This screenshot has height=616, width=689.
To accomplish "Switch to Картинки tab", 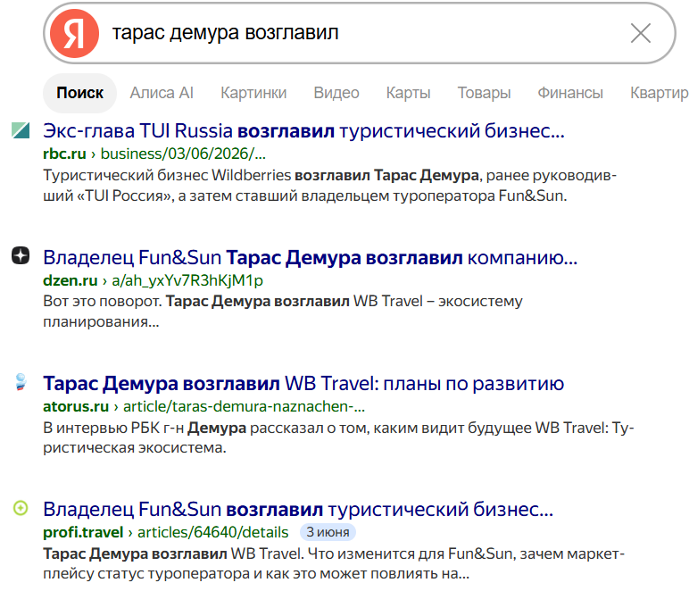I will (x=253, y=93).
